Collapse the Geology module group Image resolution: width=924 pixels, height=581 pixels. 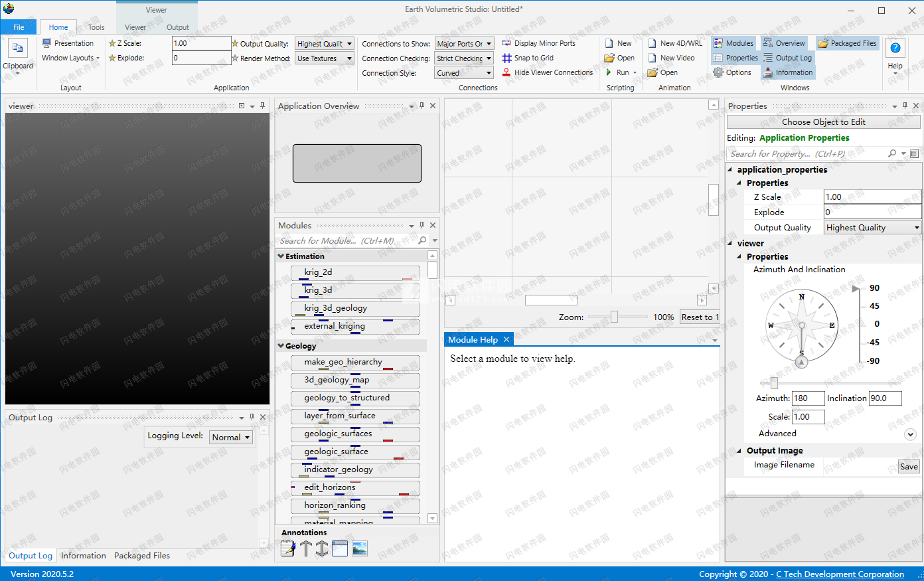coord(281,345)
